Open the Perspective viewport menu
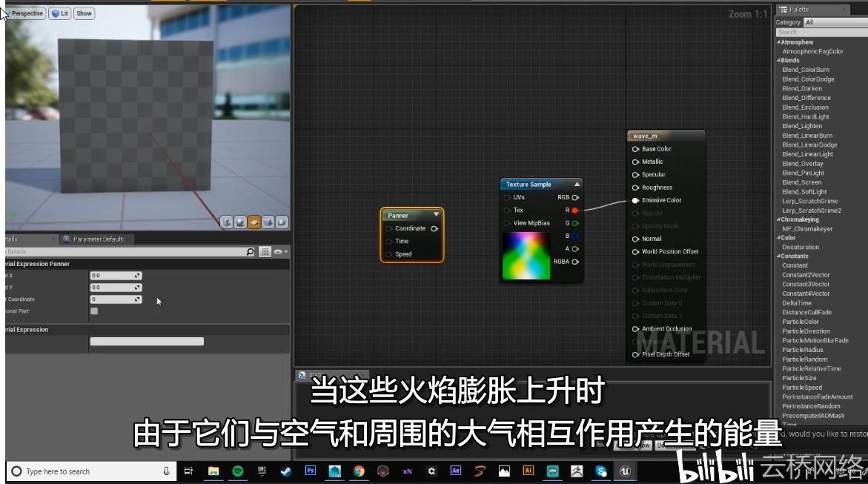The image size is (868, 484). (25, 13)
